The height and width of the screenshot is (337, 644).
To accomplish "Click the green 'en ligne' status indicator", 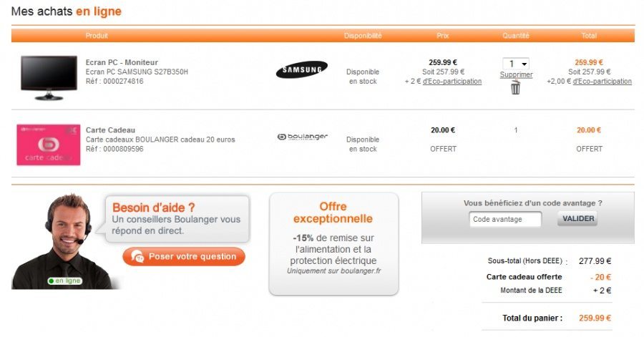I will pyautogui.click(x=65, y=280).
